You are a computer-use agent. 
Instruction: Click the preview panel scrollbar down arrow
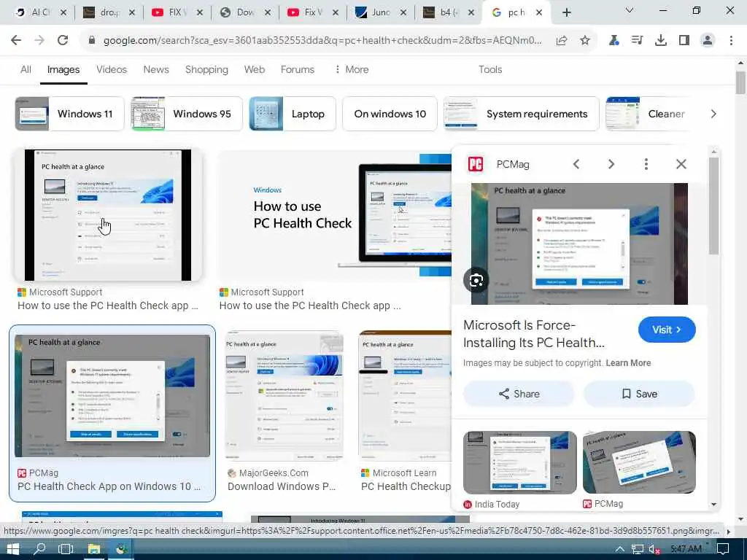713,505
